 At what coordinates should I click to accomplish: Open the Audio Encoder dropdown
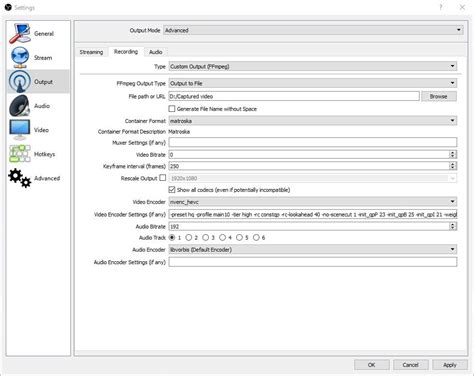pos(313,249)
